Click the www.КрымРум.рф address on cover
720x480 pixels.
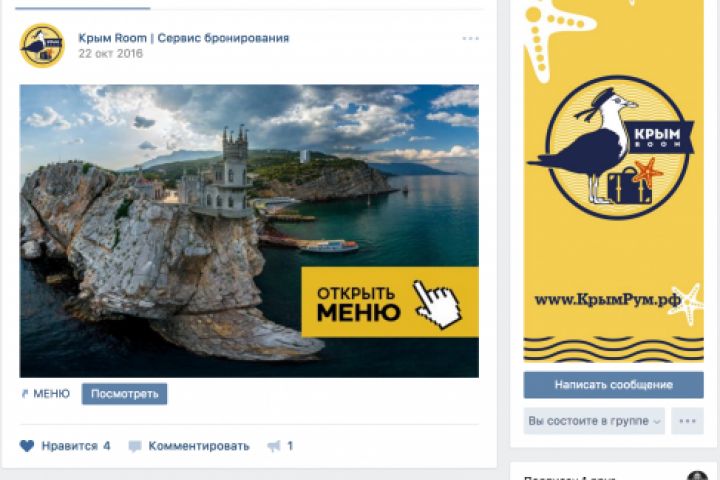click(608, 300)
